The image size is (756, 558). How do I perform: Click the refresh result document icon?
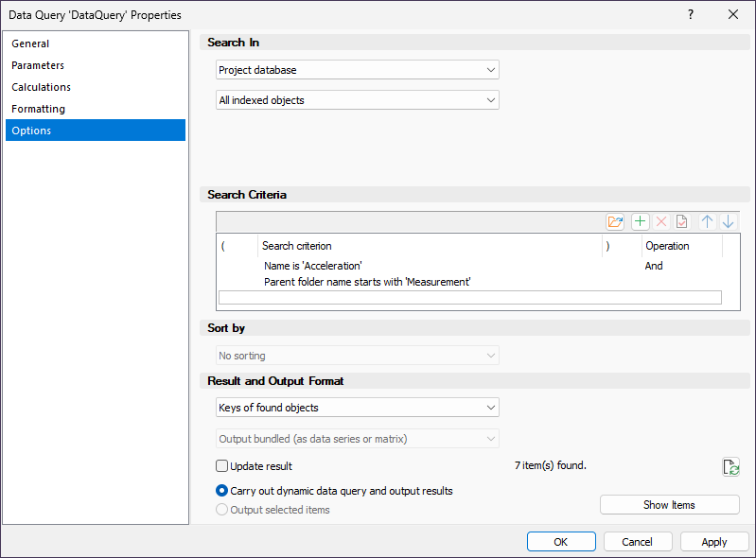730,467
